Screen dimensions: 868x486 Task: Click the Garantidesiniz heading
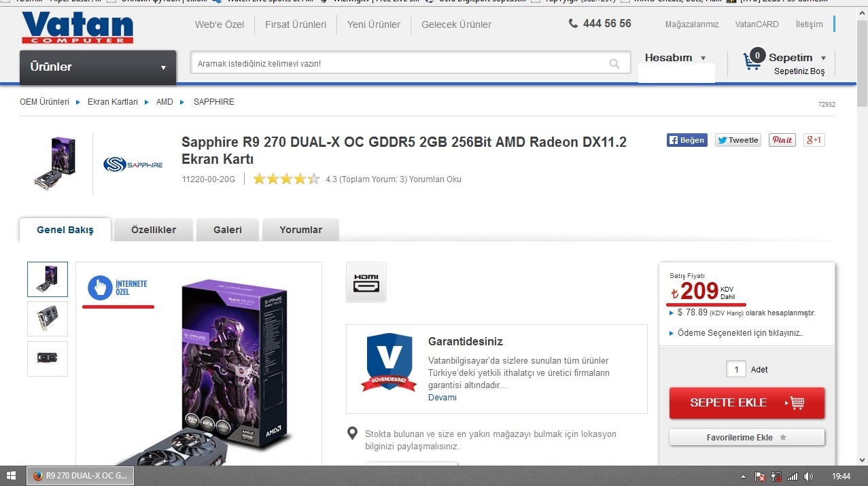pyautogui.click(x=466, y=341)
